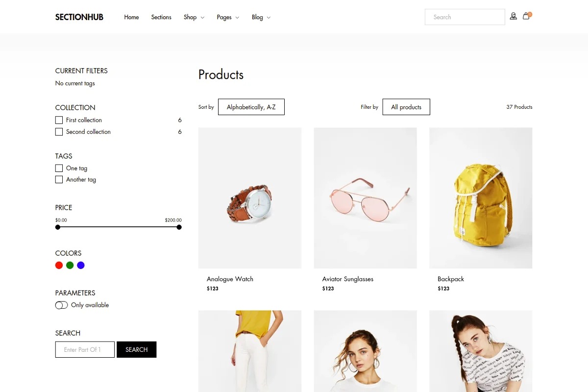Open the All products filter dropdown
Viewport: 588px width, 392px height.
pyautogui.click(x=406, y=107)
